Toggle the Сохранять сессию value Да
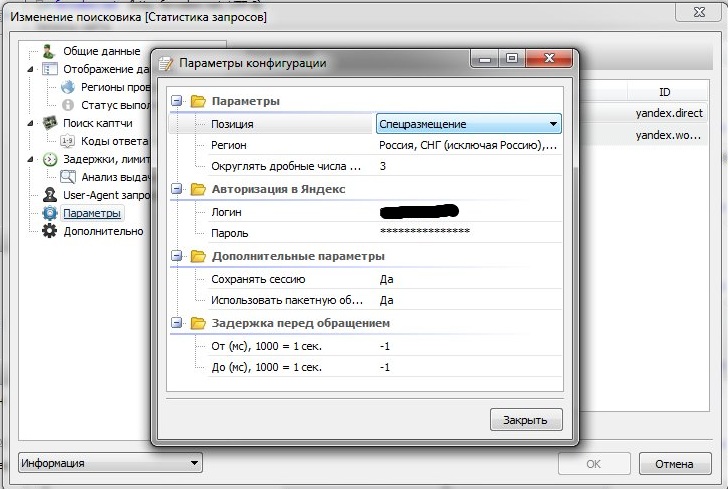 (x=387, y=279)
